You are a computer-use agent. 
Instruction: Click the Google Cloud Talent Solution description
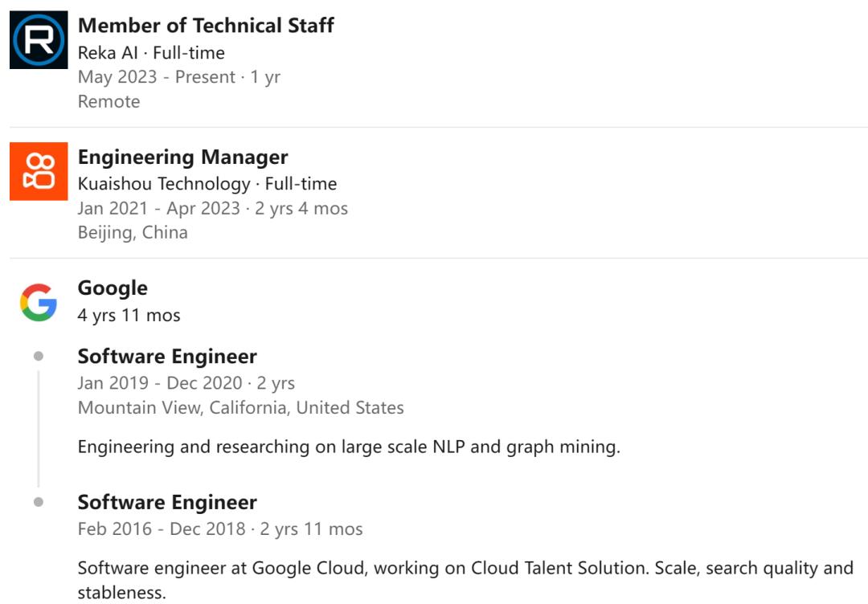[x=465, y=580]
